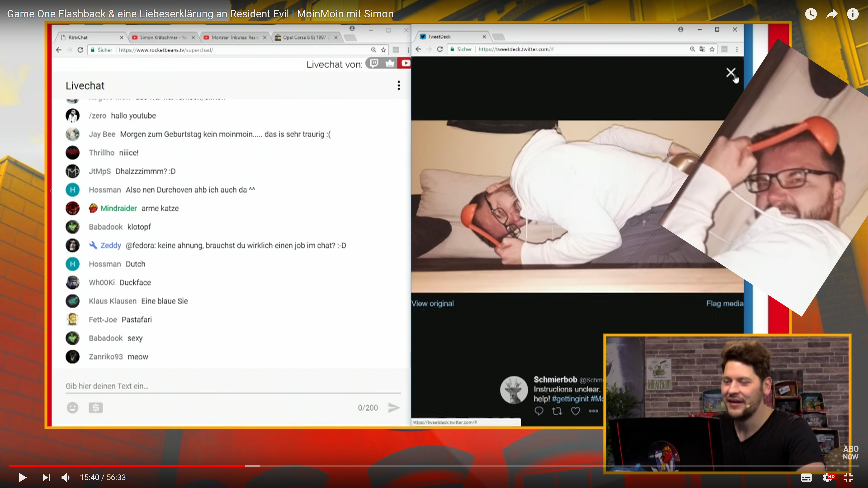
Task: Click the ABO NOW subscribe watermark
Action: pos(850,453)
